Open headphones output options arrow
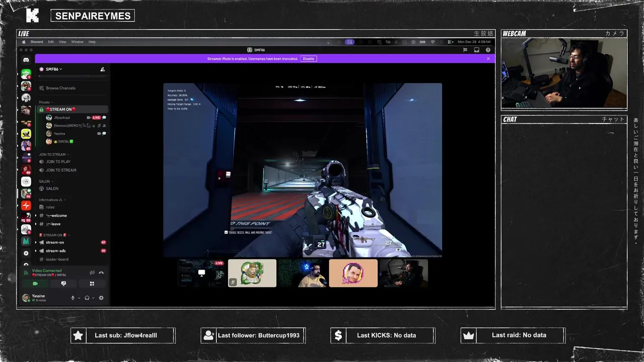Screen dimensions: 644x362 click(x=93, y=298)
